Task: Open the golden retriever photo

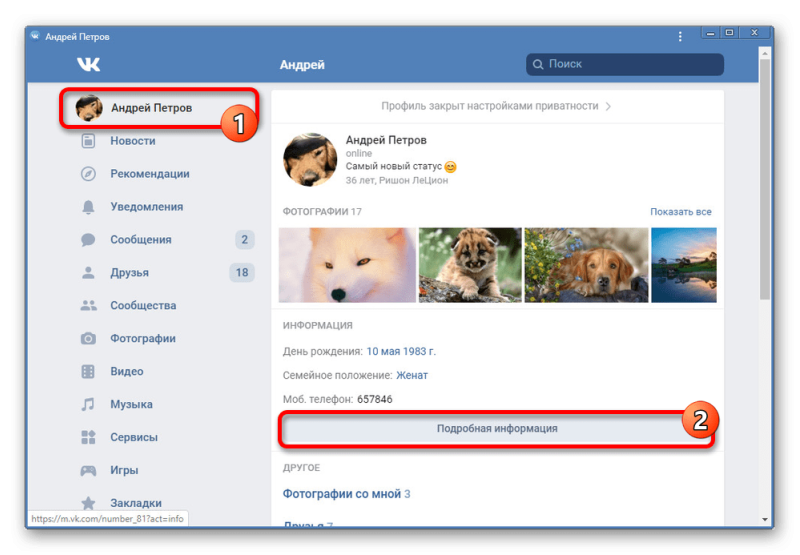Action: 586,265
